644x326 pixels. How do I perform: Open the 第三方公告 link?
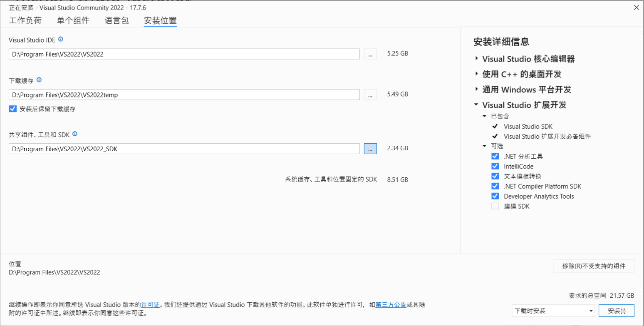pos(391,305)
